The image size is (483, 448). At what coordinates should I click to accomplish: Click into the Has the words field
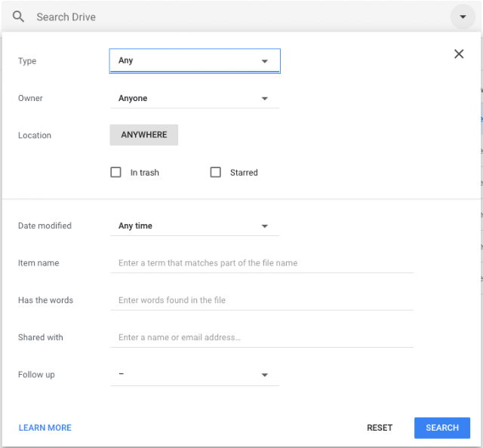tap(262, 300)
